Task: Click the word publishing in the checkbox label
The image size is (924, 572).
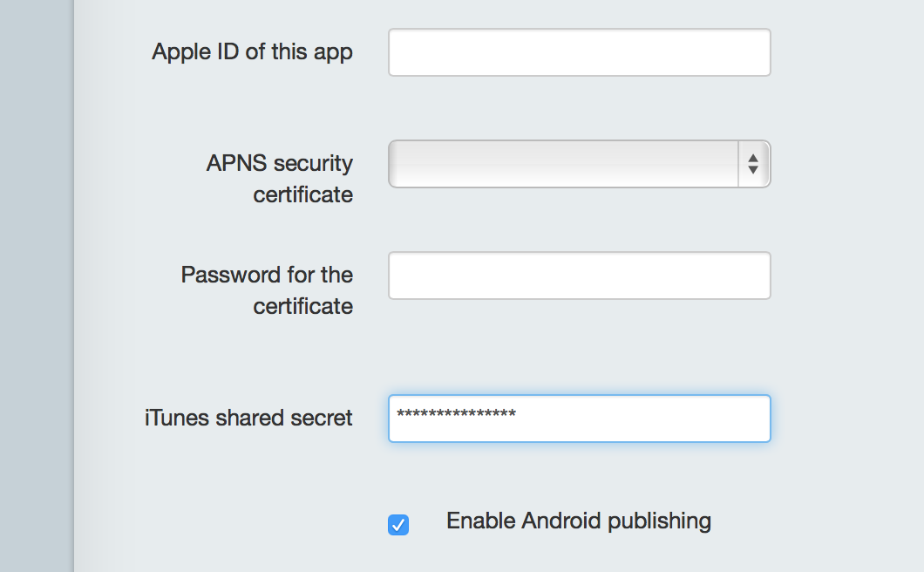Action: pyautogui.click(x=659, y=521)
